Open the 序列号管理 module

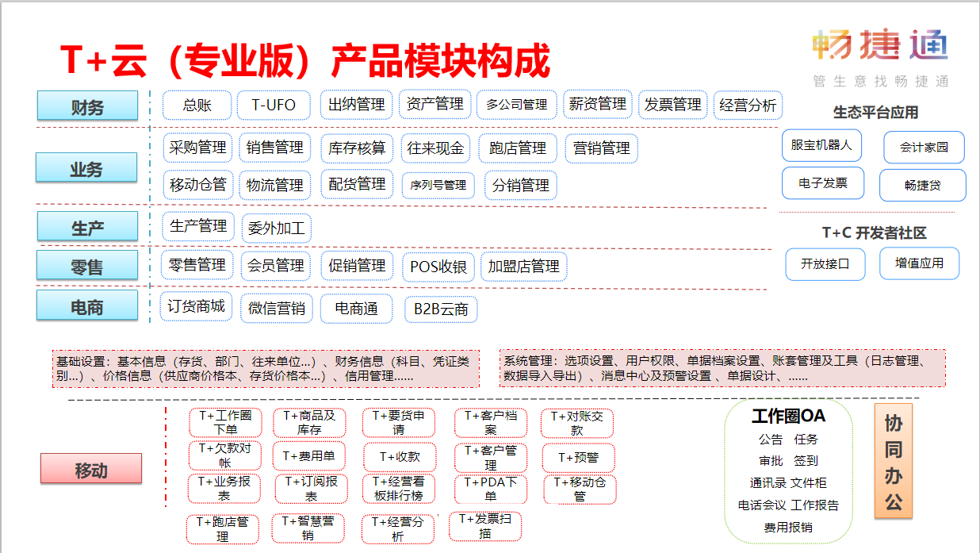[438, 186]
